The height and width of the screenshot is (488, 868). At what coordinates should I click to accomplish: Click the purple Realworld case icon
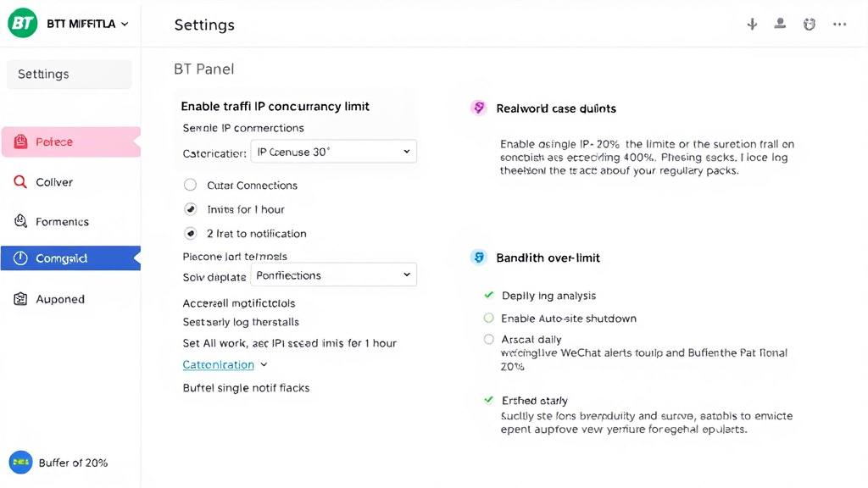point(479,108)
